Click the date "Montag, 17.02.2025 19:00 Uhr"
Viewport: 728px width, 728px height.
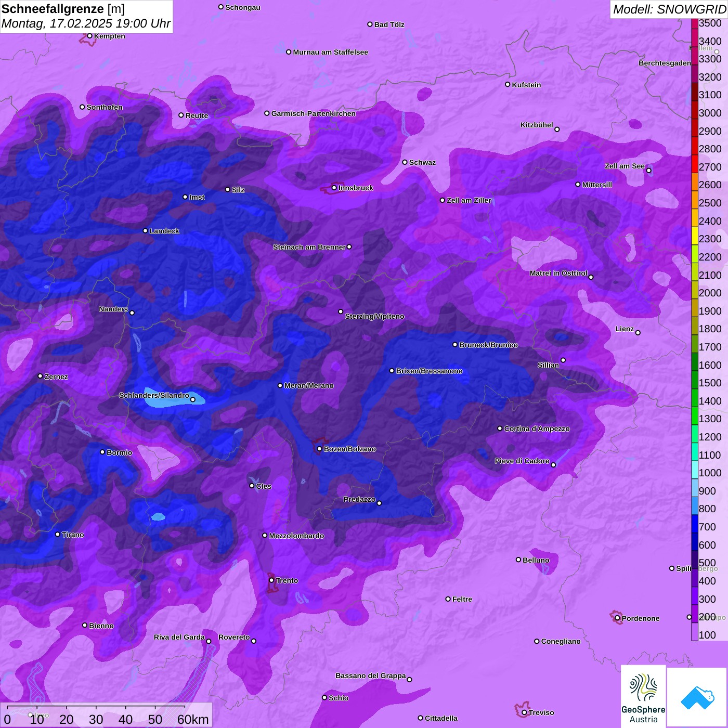tap(86, 23)
